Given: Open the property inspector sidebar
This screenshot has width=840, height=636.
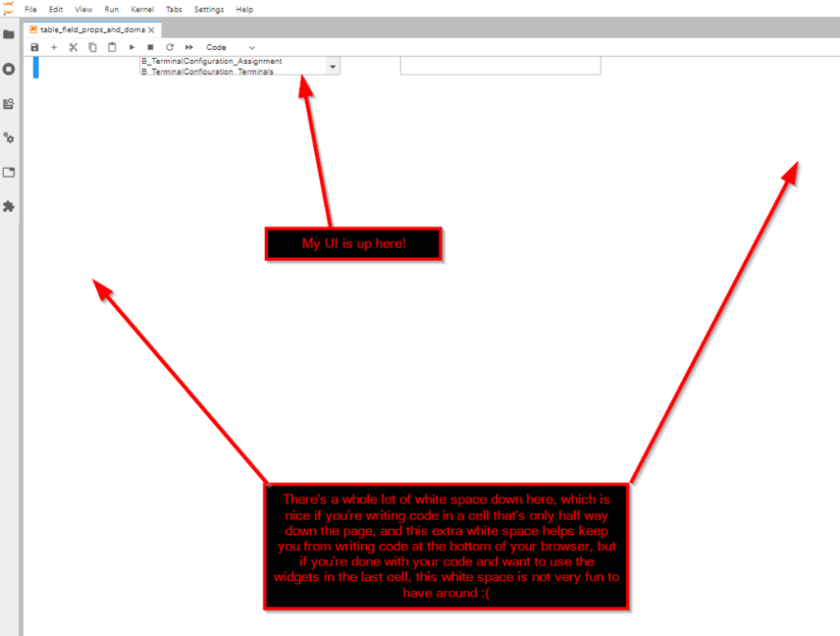Looking at the screenshot, I should tap(10, 138).
